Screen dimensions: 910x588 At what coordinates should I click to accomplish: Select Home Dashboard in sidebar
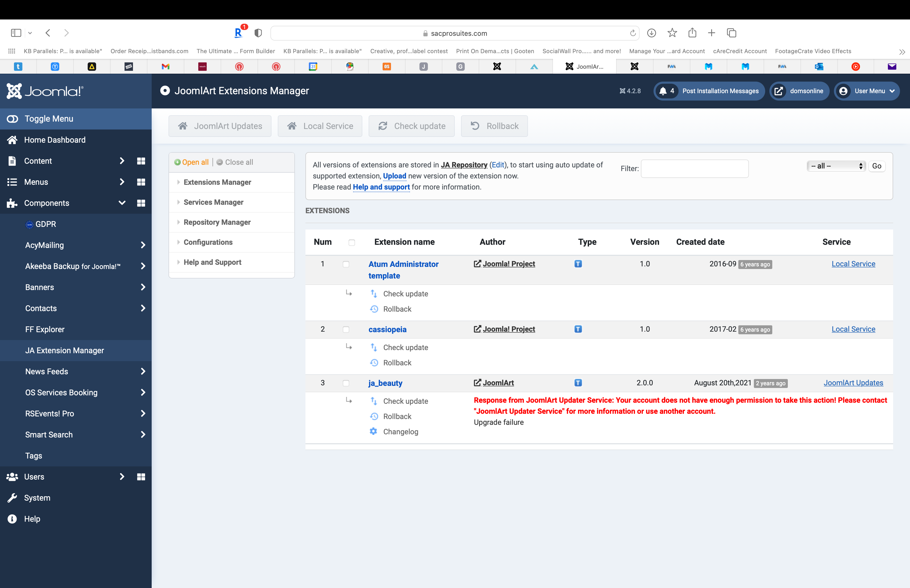[55, 140]
